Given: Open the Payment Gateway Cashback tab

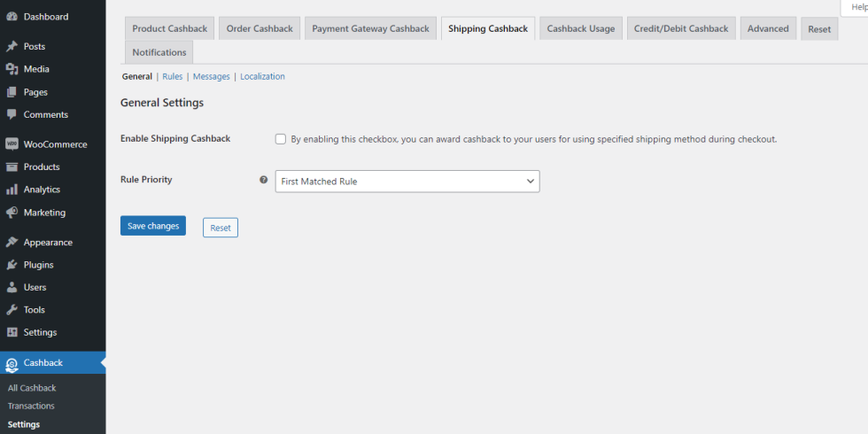Looking at the screenshot, I should pos(370,29).
